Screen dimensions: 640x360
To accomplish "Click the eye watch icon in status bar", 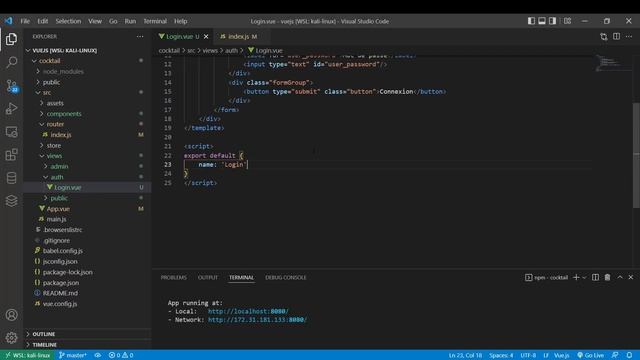I will point(98,355).
